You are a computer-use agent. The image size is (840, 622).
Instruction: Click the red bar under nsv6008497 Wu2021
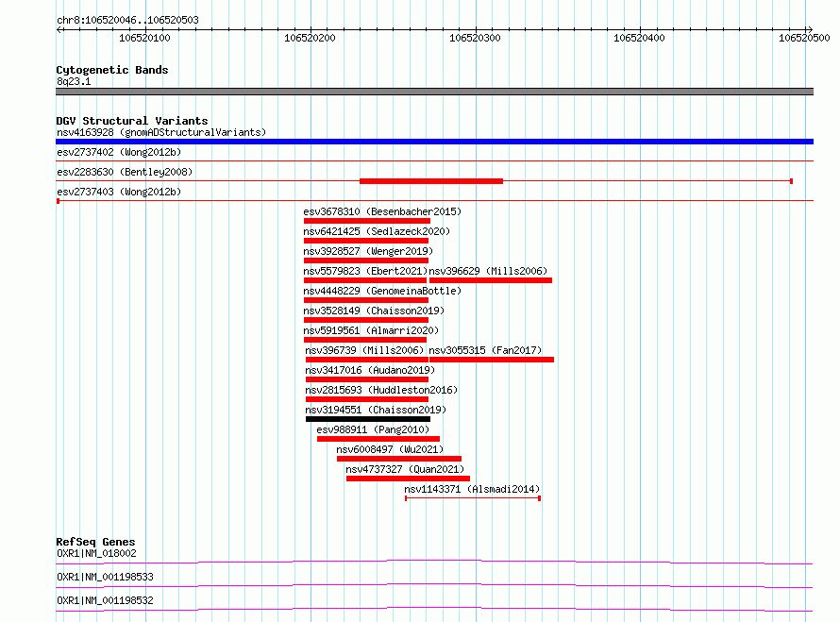(399, 459)
